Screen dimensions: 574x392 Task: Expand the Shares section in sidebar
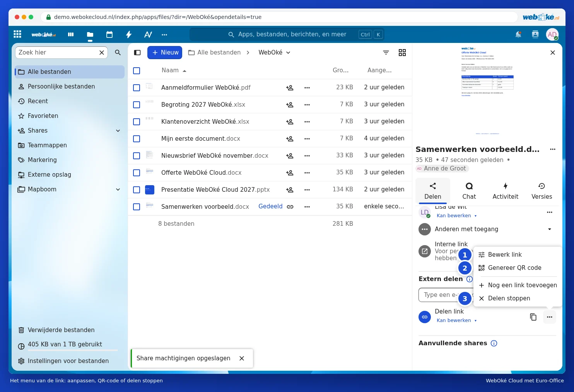pyautogui.click(x=118, y=131)
